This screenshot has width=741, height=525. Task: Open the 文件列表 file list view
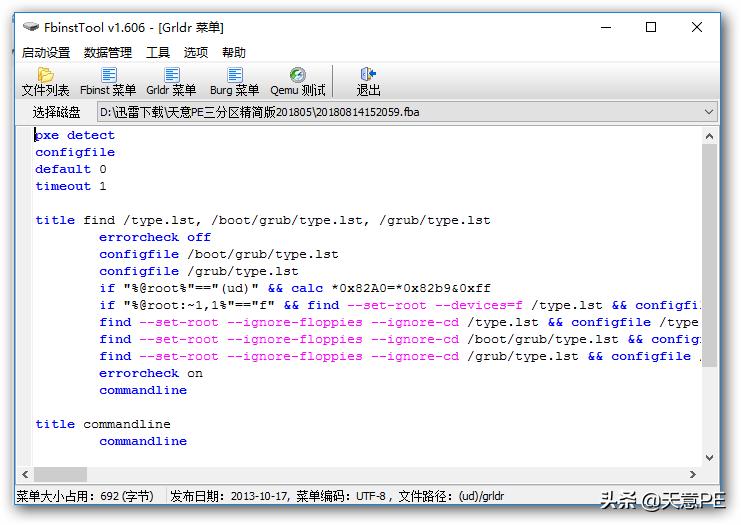tap(45, 82)
